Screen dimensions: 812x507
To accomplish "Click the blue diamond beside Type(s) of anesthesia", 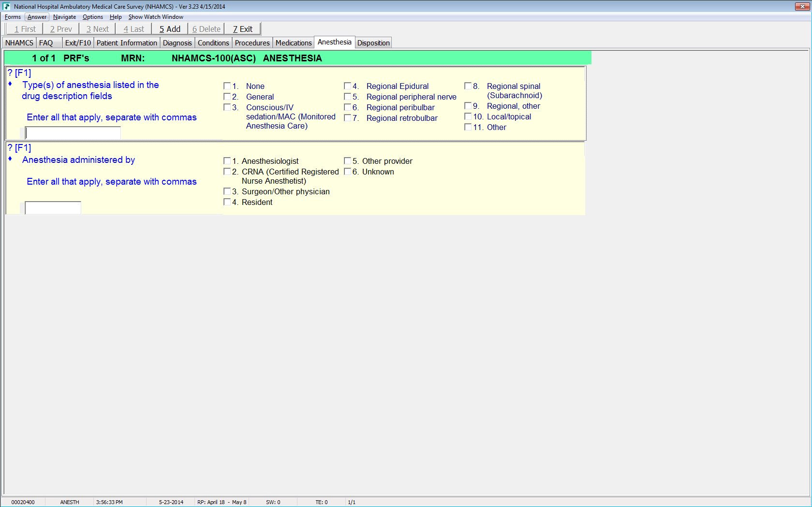I will 10,84.
